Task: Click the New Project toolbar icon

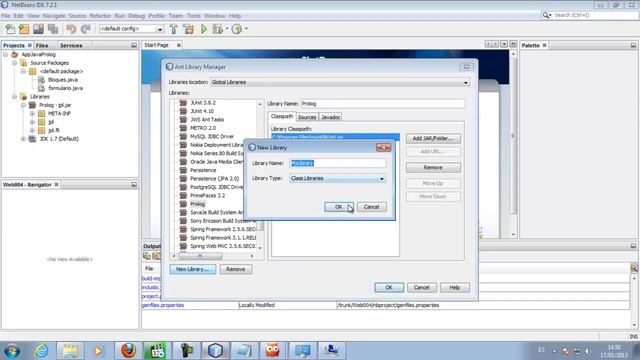Action: tap(24, 29)
